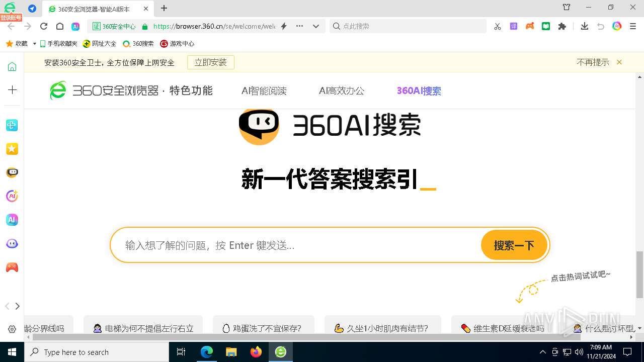
Task: Open the scissors screenshot tool
Action: coord(498,26)
